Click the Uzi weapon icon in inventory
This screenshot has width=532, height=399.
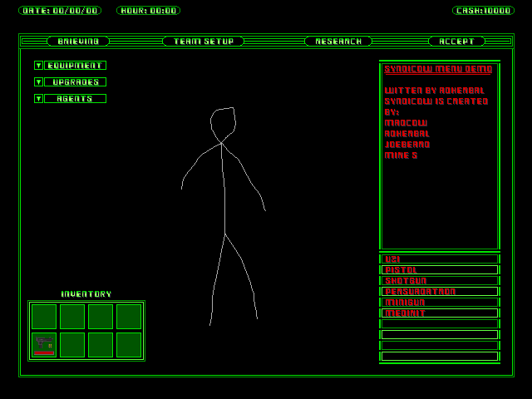[x=44, y=345]
